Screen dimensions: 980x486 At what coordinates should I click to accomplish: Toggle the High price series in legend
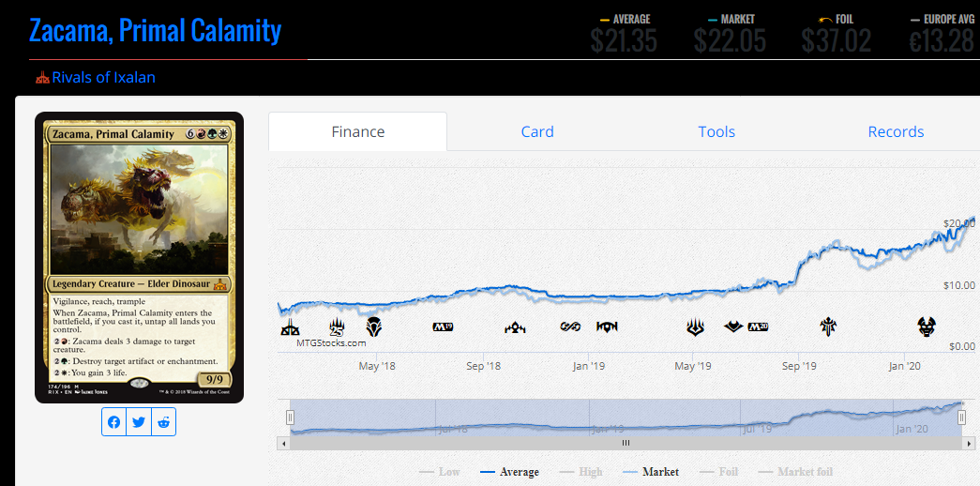(580, 472)
